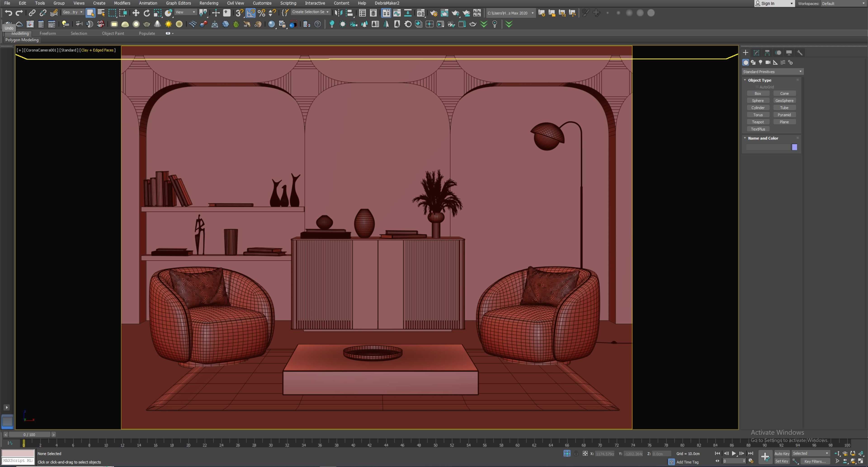Click the Redo arrow icon
Viewport: 868px width, 467px height.
point(19,13)
